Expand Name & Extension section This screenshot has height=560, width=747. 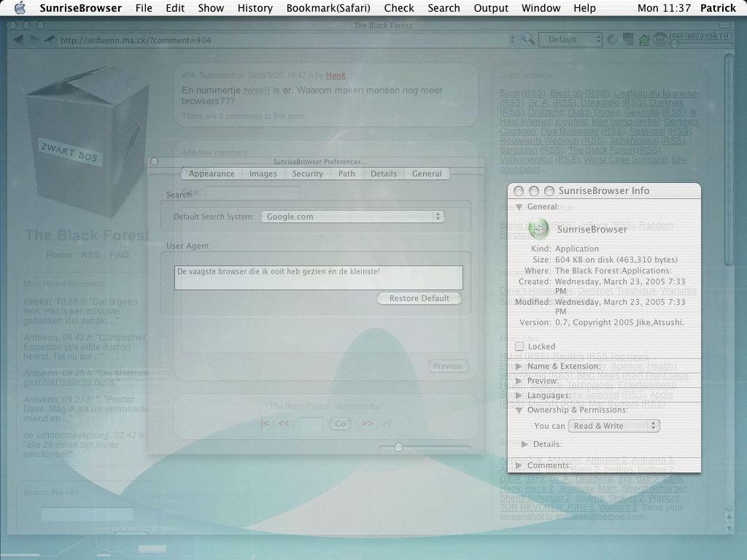[x=519, y=366]
